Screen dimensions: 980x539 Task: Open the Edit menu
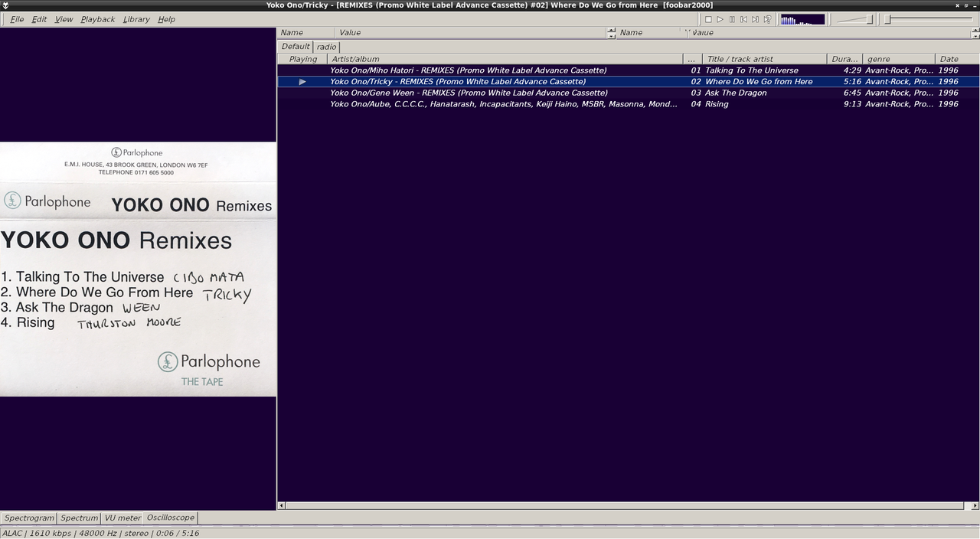click(x=39, y=19)
